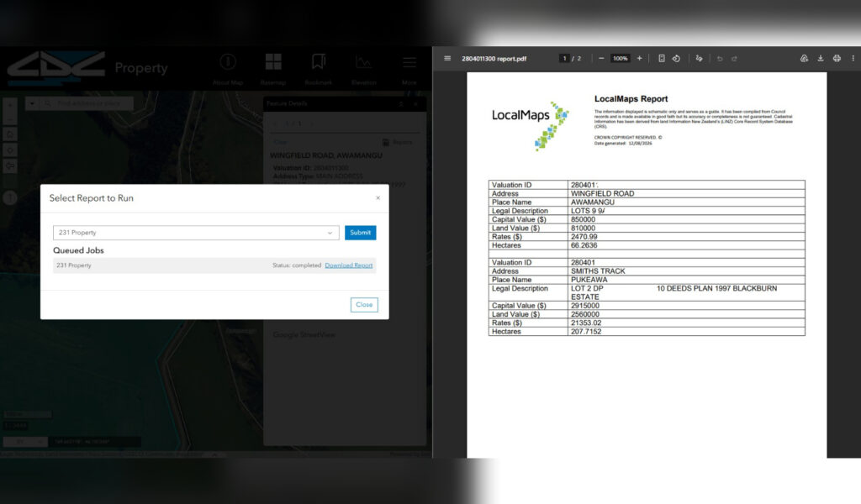Click the Close button in report dialog
This screenshot has height=504, width=861.
(x=364, y=304)
